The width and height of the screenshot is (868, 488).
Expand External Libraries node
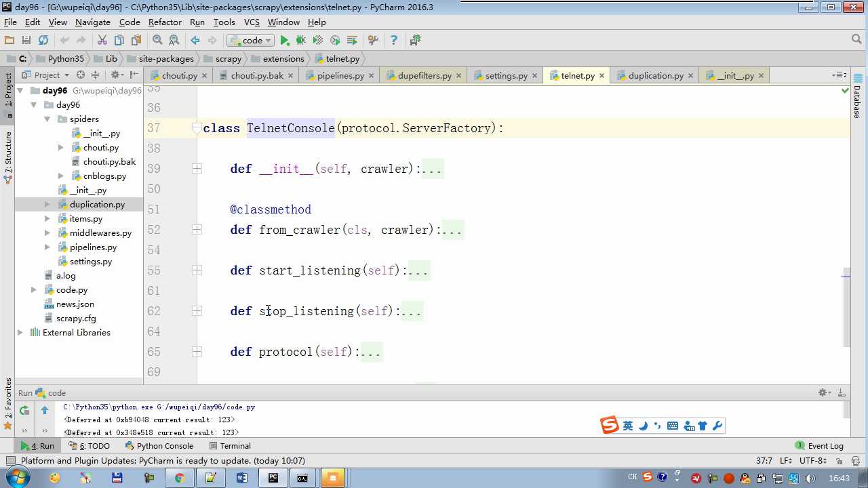tap(20, 332)
